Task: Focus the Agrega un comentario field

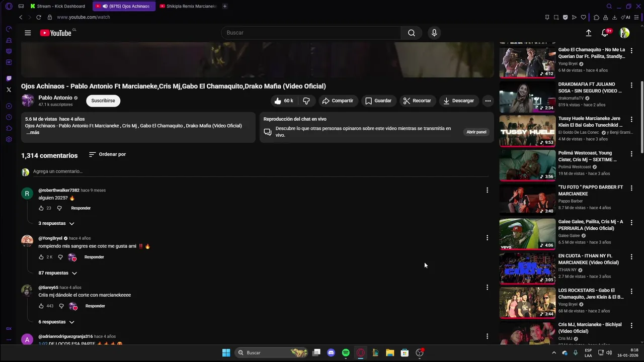Action: (x=261, y=171)
